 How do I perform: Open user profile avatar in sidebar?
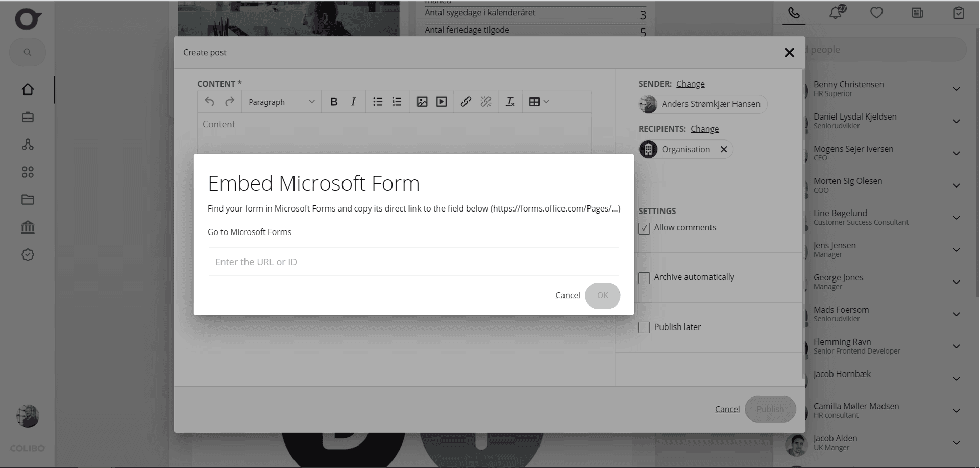(28, 416)
